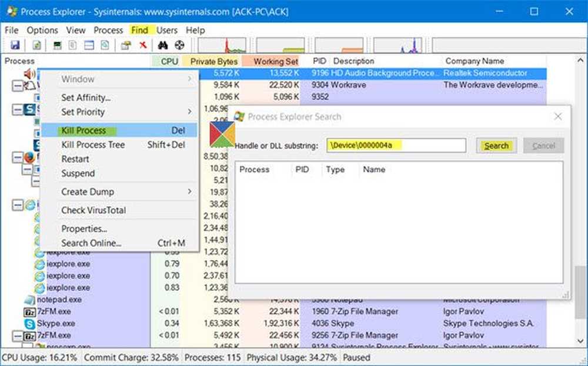Click the Cancel button in search dialog
Image resolution: width=588 pixels, height=366 pixels.
(543, 146)
